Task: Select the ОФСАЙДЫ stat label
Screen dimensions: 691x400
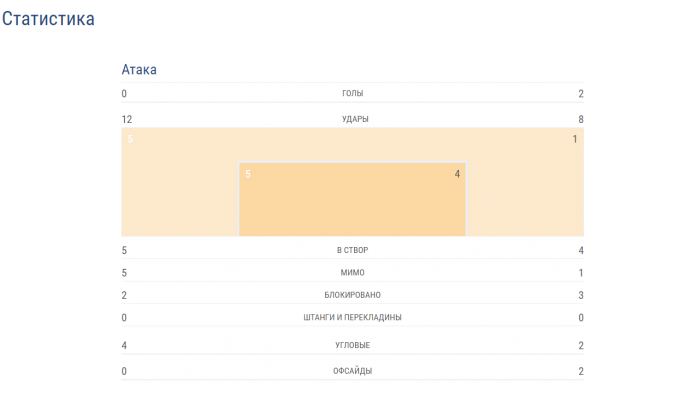Action: coord(352,371)
